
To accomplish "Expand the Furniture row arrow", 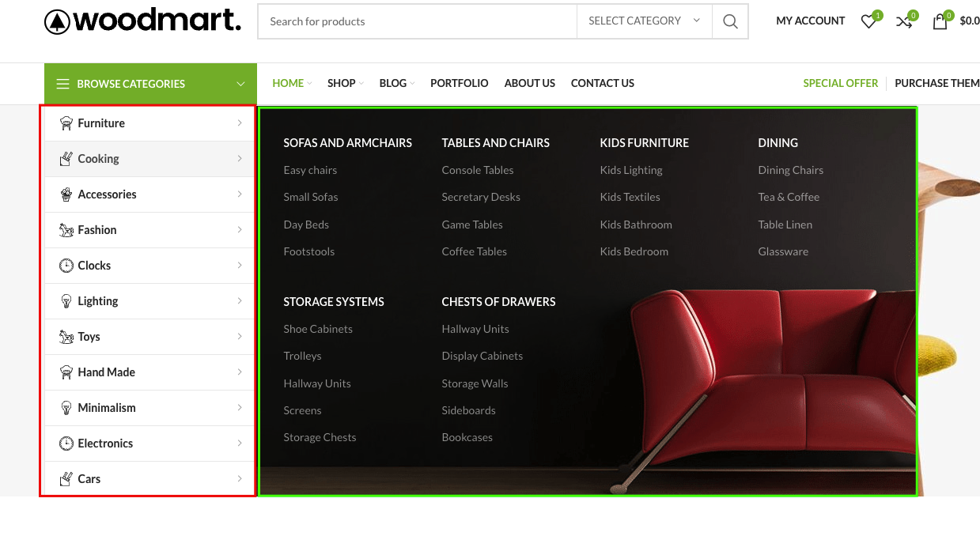I will coord(240,123).
